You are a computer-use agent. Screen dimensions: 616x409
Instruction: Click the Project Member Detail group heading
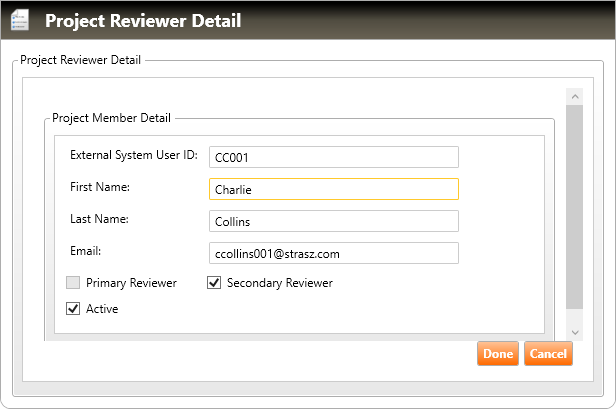[111, 118]
